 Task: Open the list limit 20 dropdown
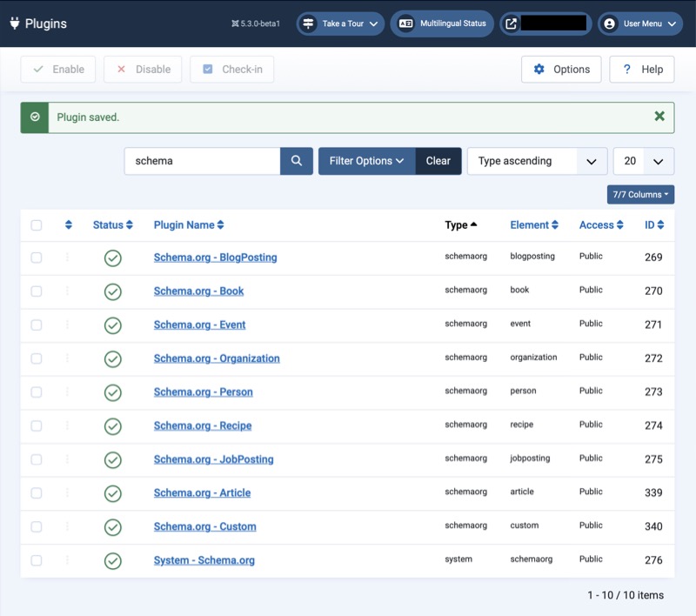coord(643,161)
